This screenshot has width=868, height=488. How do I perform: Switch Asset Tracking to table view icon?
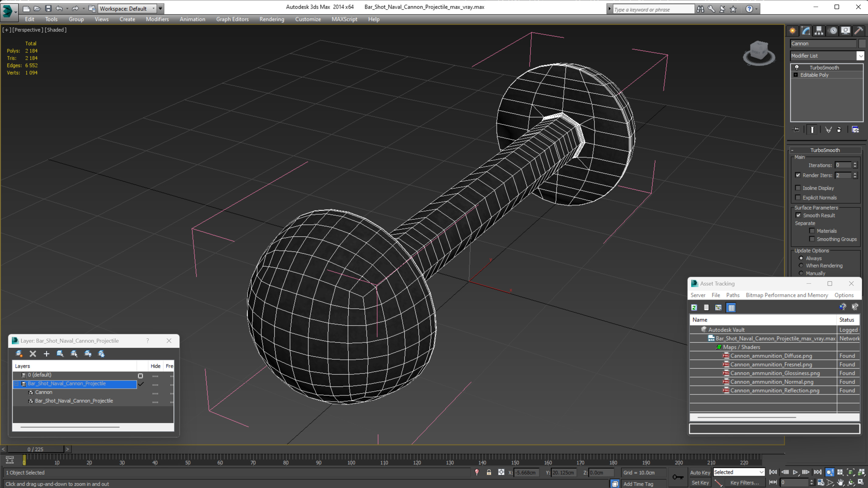click(x=731, y=307)
